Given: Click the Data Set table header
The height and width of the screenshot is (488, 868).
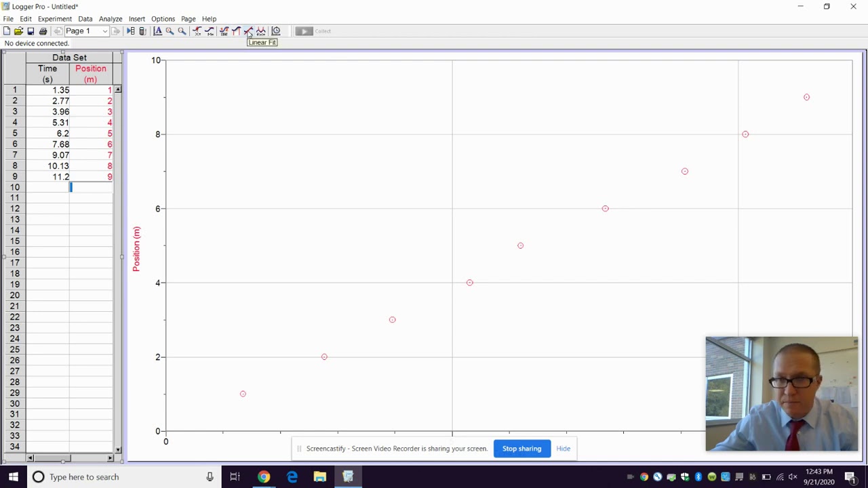Looking at the screenshot, I should pos(69,58).
